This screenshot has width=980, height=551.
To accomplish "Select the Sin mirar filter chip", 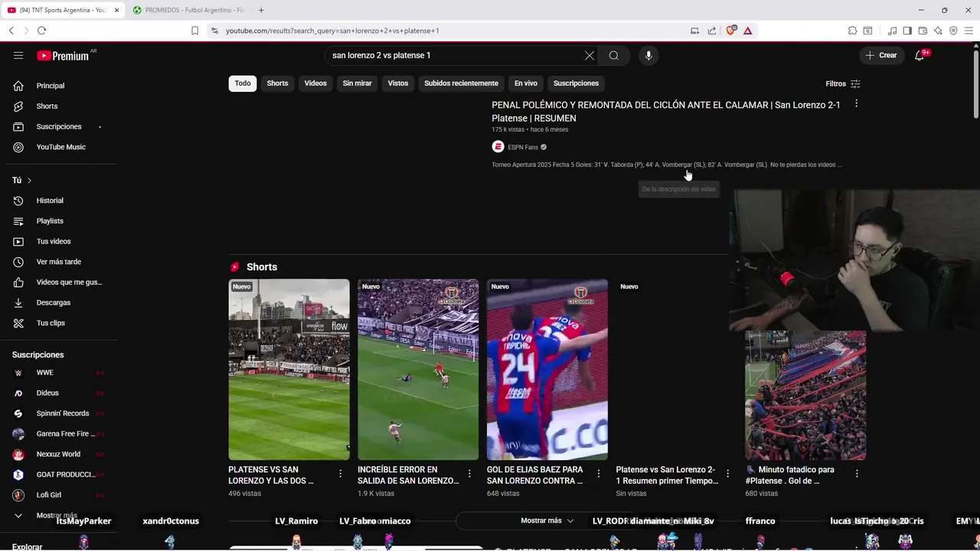I will [357, 83].
